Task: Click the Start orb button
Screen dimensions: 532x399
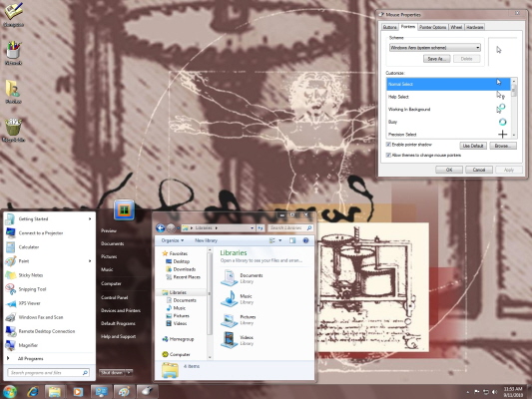Action: (x=9, y=392)
